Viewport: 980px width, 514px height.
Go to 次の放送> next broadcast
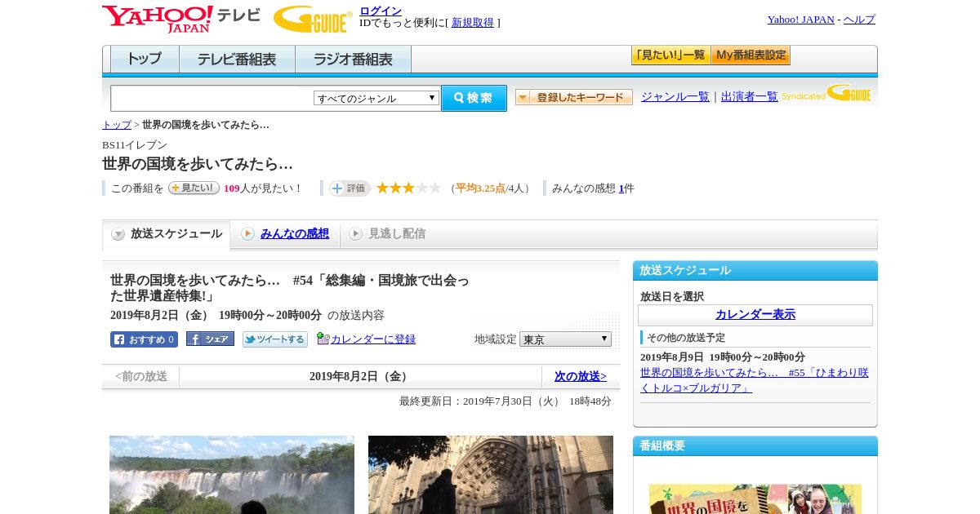point(581,377)
